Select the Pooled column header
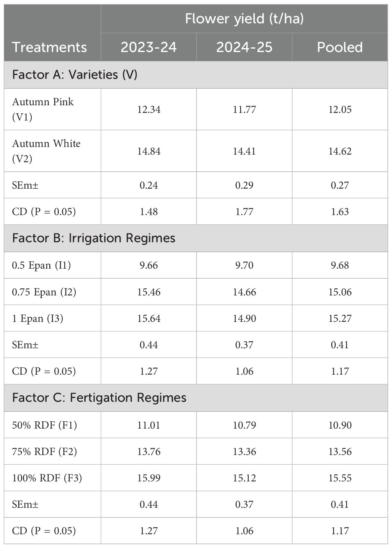 tap(340, 47)
